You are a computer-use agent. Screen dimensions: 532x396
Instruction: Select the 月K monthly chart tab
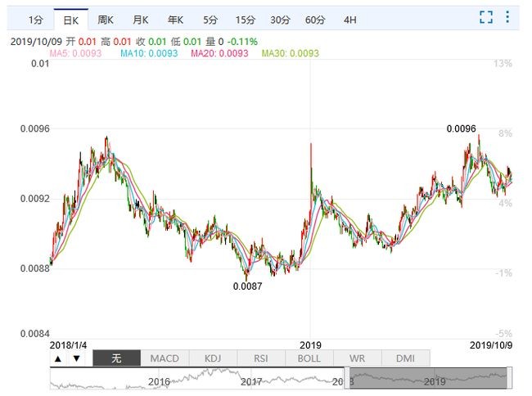(x=141, y=19)
